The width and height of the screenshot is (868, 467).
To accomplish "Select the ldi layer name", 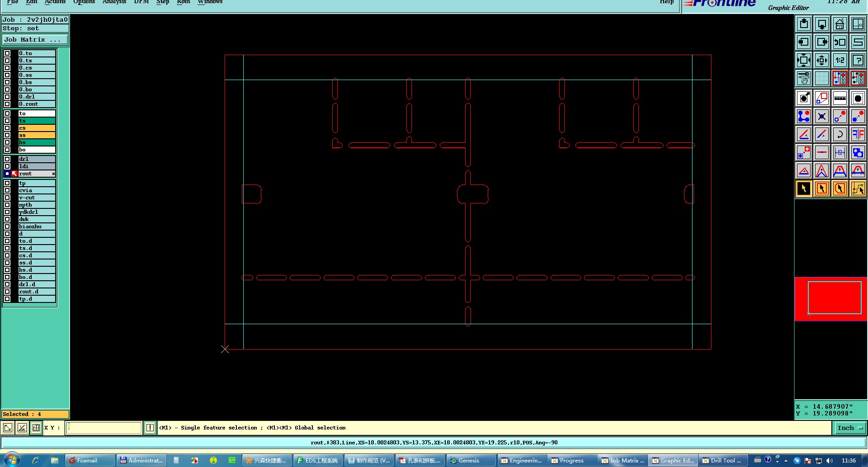I will [x=37, y=166].
